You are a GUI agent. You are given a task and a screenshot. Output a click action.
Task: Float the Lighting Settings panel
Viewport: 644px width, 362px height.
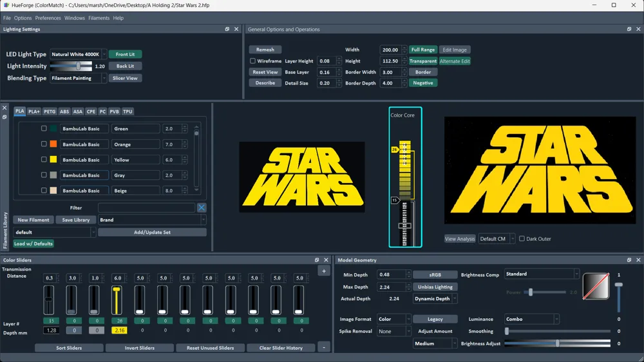(x=227, y=29)
